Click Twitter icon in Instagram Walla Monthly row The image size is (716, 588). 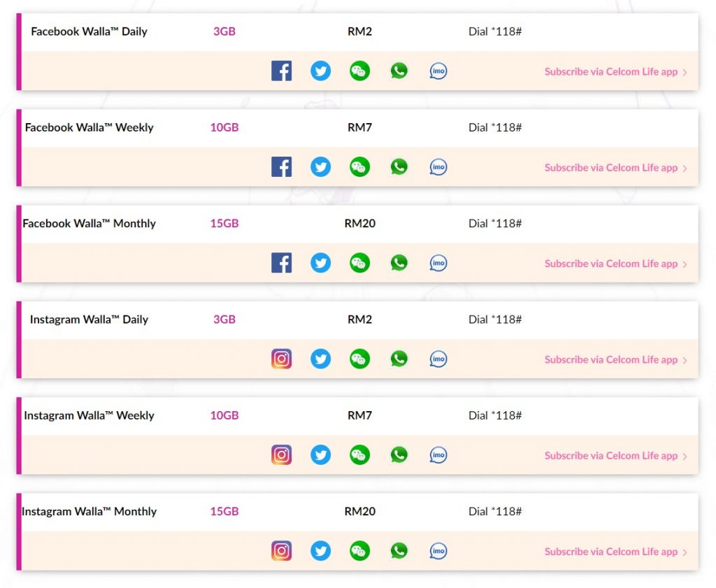point(320,550)
